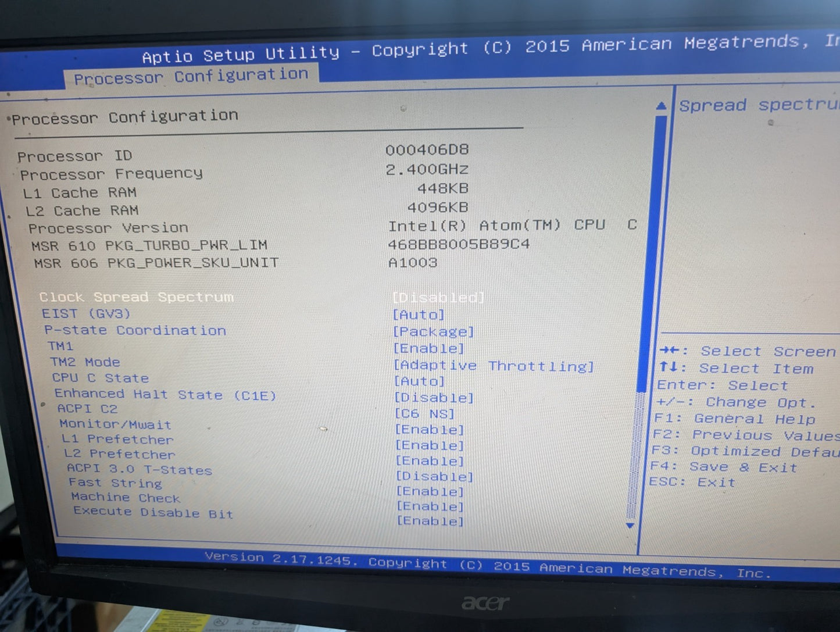Image resolution: width=840 pixels, height=632 pixels.
Task: Toggle the Machine Check [Enable] value
Action: click(430, 506)
